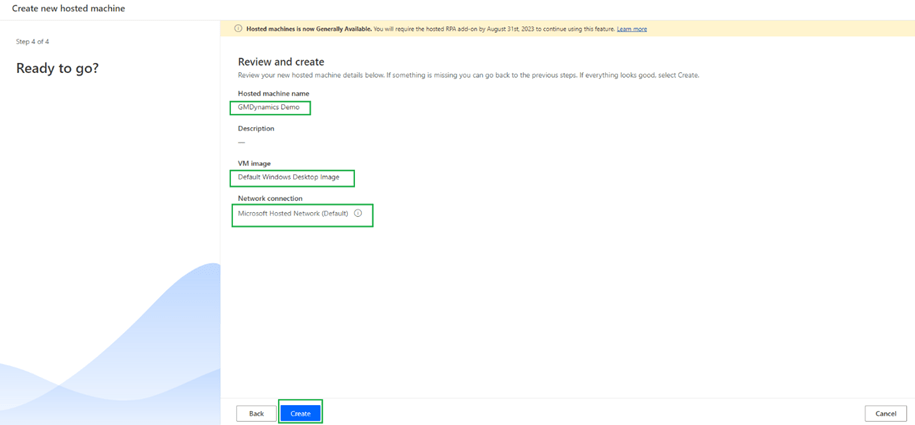Click Microsoft Hosted Network (Default) text

tap(293, 213)
